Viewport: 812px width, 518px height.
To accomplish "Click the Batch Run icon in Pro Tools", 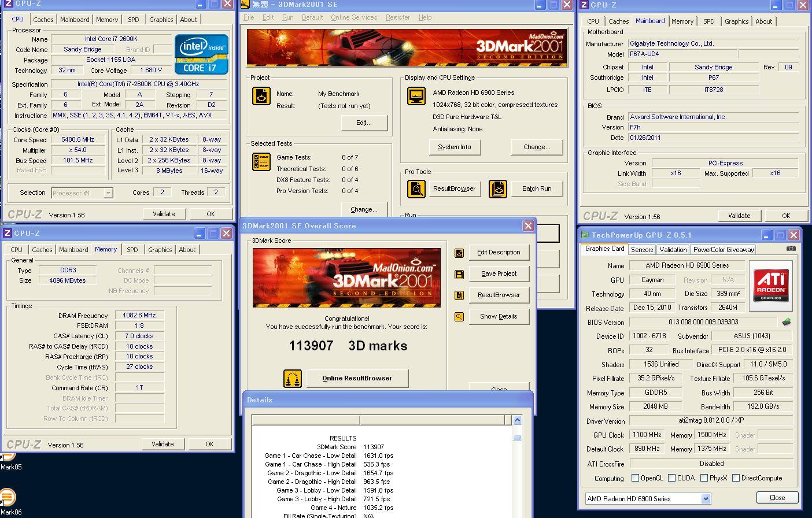I will 498,188.
